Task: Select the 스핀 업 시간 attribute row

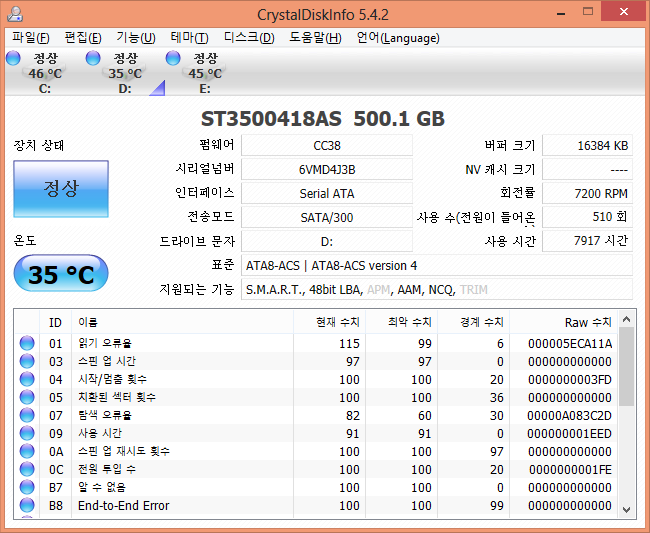Action: 316,361
